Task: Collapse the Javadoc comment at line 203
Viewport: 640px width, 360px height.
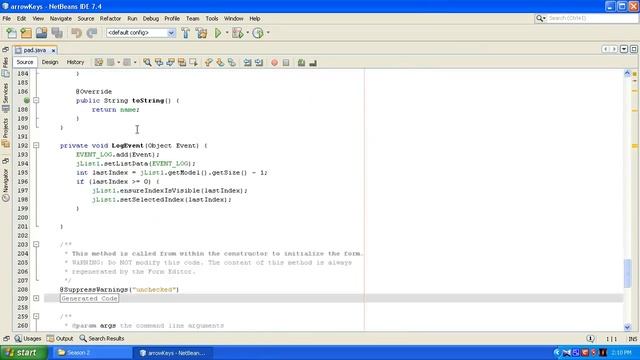Action: [36, 244]
